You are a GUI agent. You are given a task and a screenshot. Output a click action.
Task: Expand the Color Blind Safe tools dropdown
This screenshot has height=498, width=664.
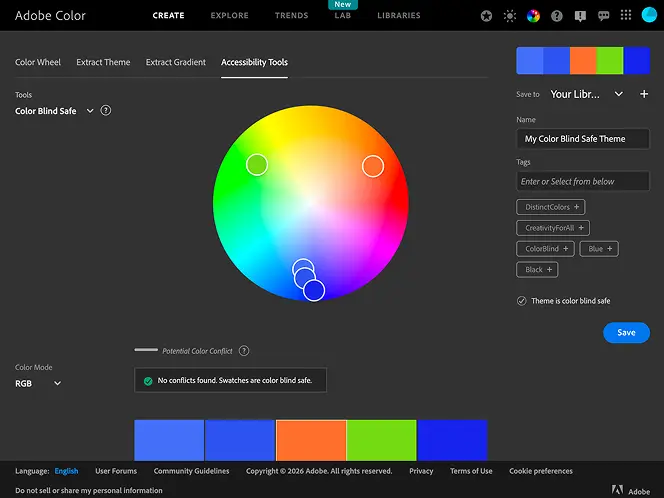click(90, 111)
